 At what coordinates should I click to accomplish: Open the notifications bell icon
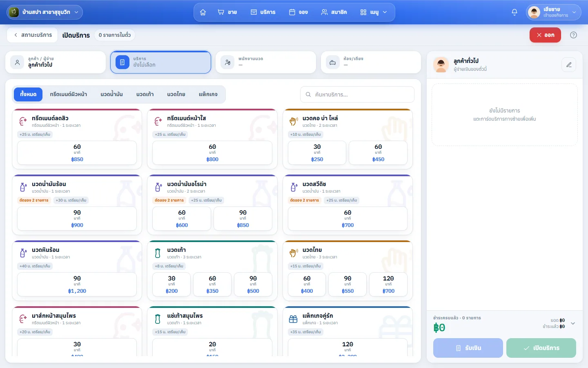(514, 12)
